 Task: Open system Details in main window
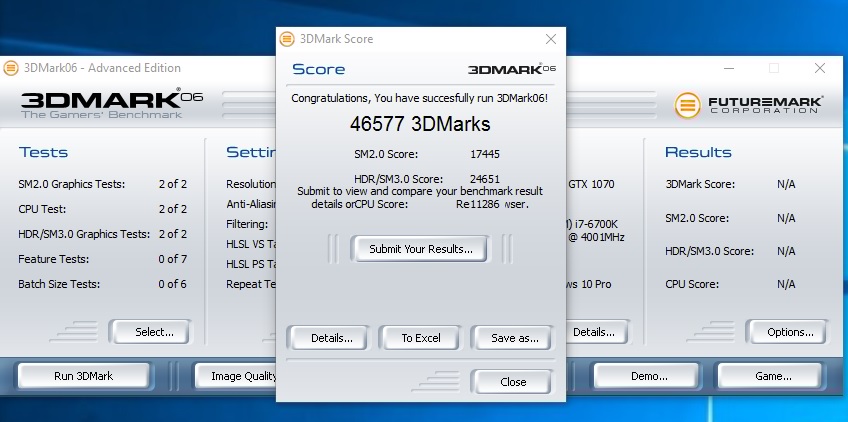pos(597,332)
